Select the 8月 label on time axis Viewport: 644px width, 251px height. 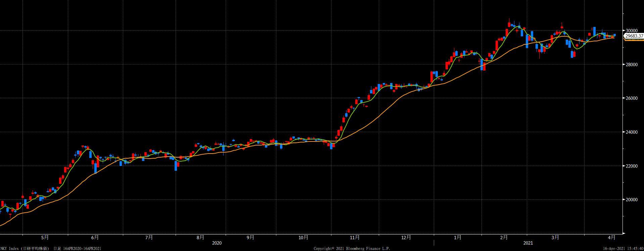click(200, 238)
